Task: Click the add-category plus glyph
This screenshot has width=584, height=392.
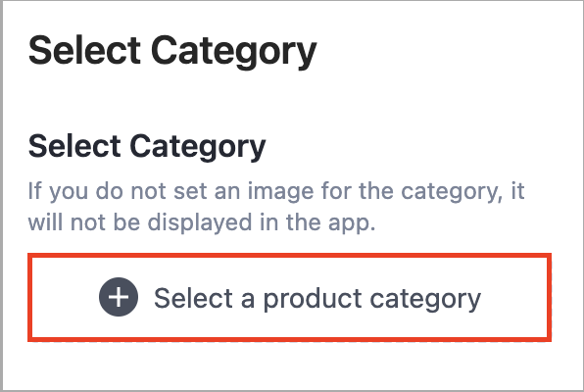Action: (119, 297)
